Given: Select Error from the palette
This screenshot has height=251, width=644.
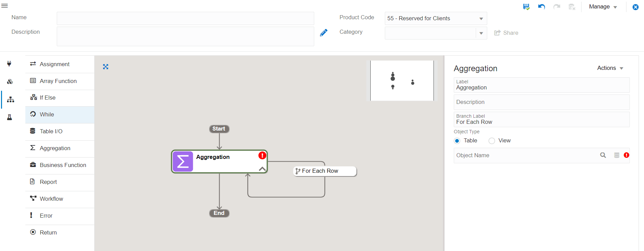Looking at the screenshot, I should 60,216.
